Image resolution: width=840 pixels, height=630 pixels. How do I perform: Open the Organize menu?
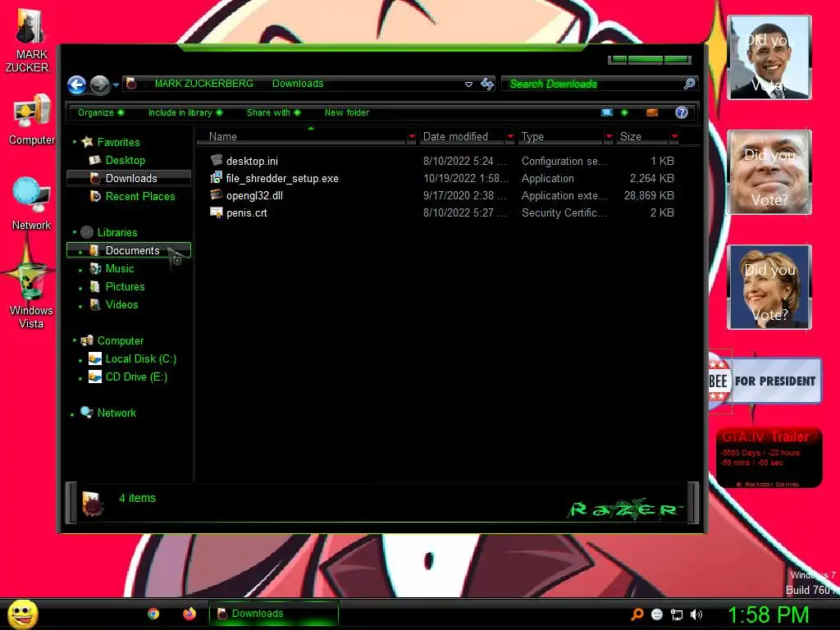(x=101, y=112)
